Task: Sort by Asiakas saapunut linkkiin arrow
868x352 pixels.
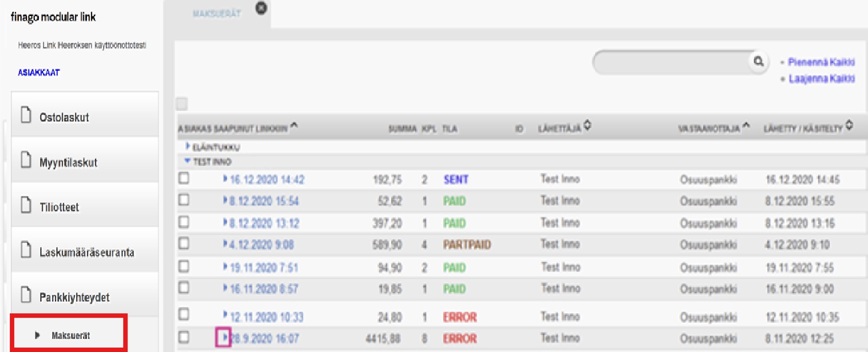Action: pos(294,127)
